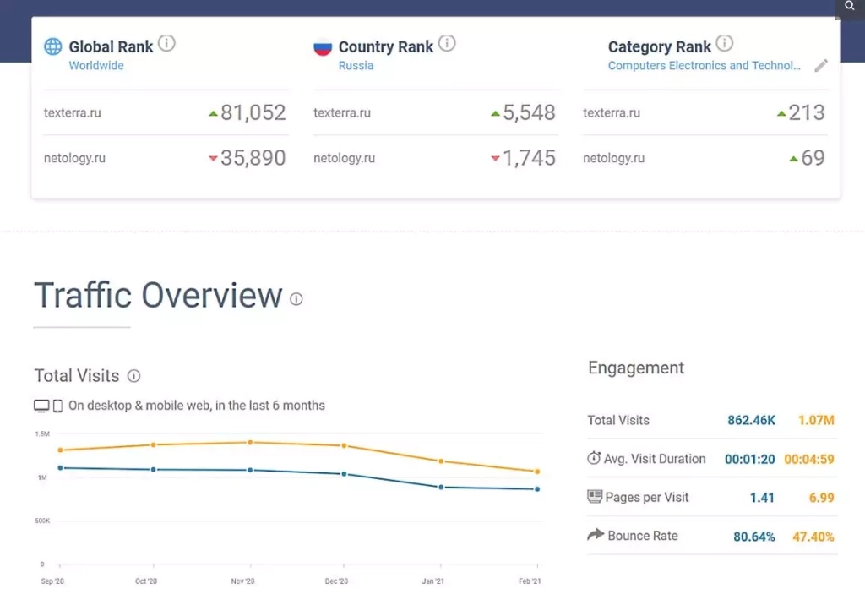
Task: Click green up arrow beside 213
Action: (781, 114)
